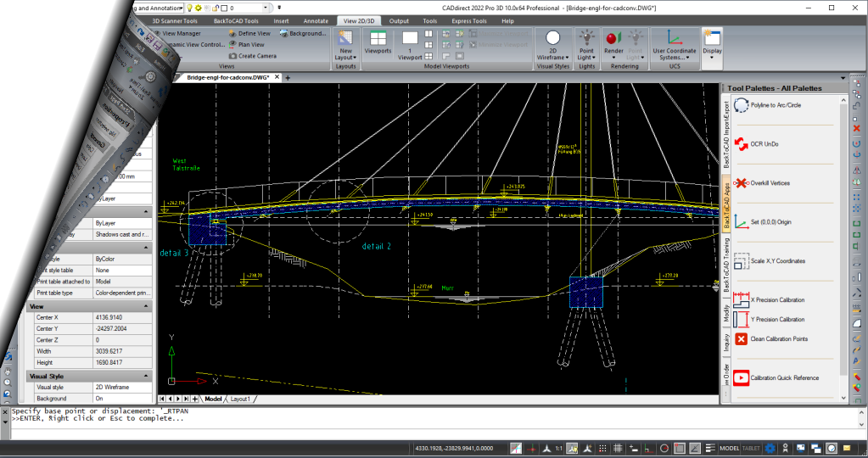Click the four-viewport split icon in ribbon

(x=428, y=56)
